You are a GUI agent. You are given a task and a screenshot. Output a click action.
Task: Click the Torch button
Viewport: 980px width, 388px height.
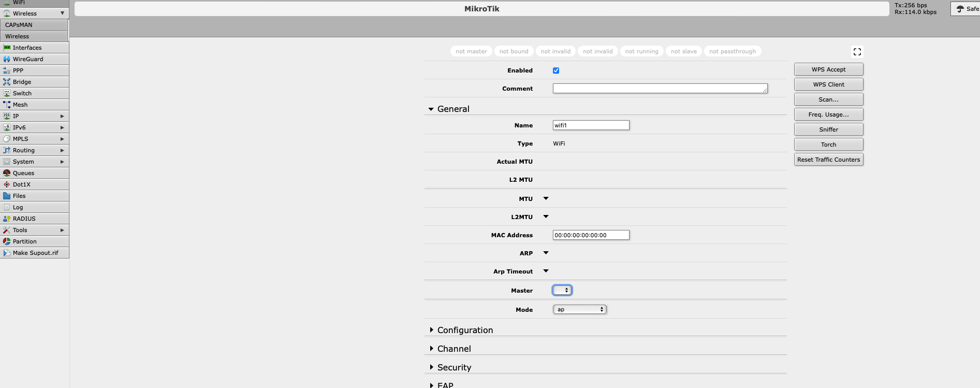coord(828,145)
